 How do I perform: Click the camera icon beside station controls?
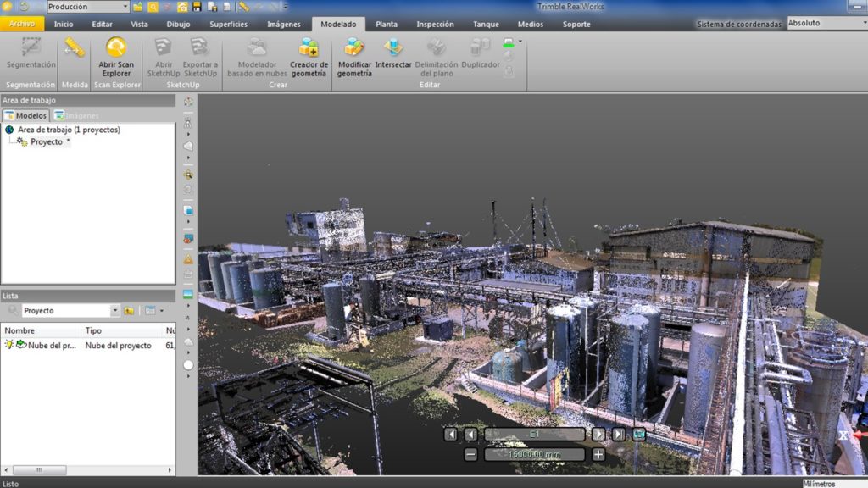pyautogui.click(x=638, y=434)
